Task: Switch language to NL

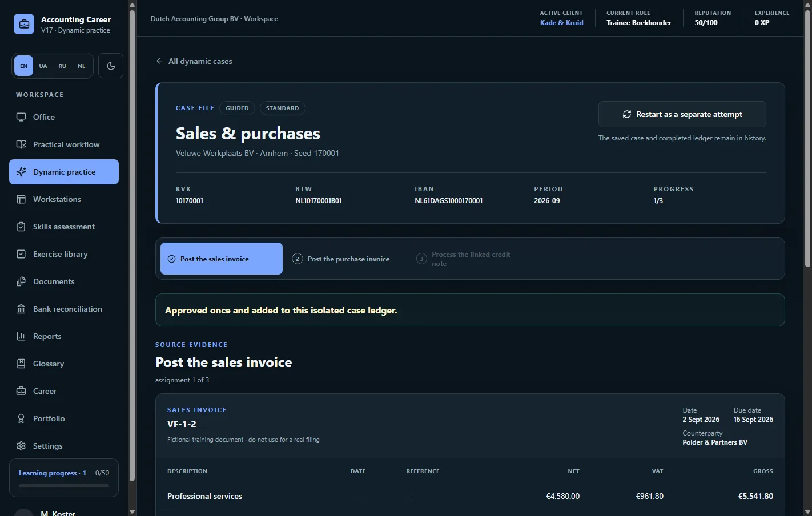Action: [82, 66]
